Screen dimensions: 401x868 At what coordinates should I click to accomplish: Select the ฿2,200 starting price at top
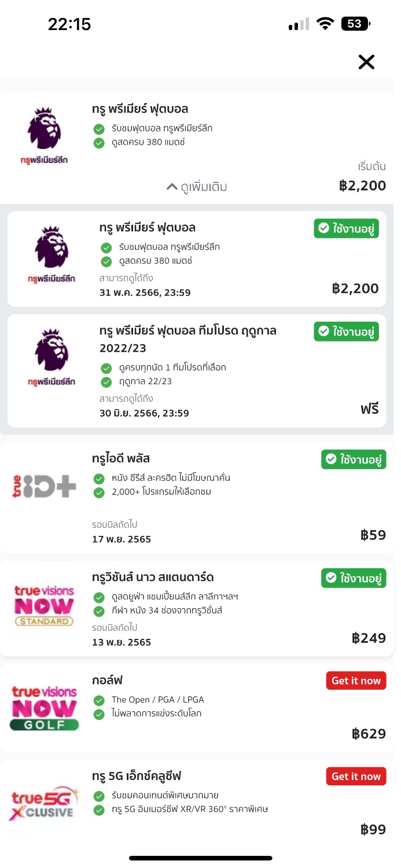[362, 186]
